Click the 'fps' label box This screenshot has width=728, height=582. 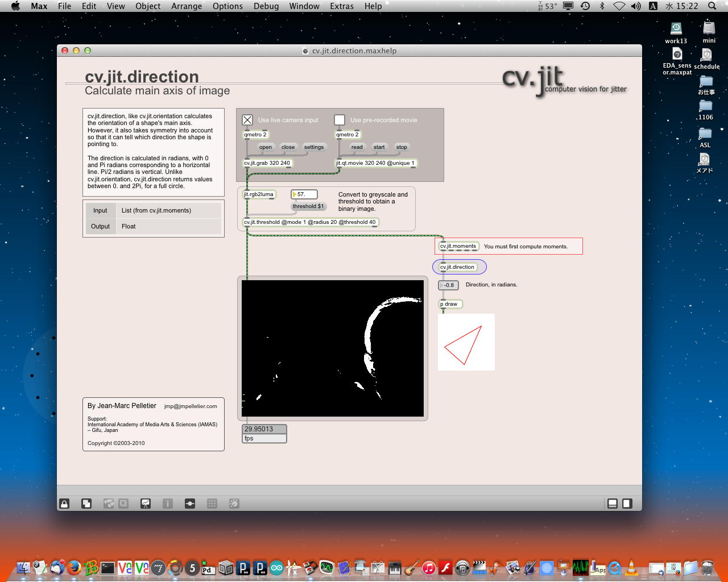(x=264, y=439)
